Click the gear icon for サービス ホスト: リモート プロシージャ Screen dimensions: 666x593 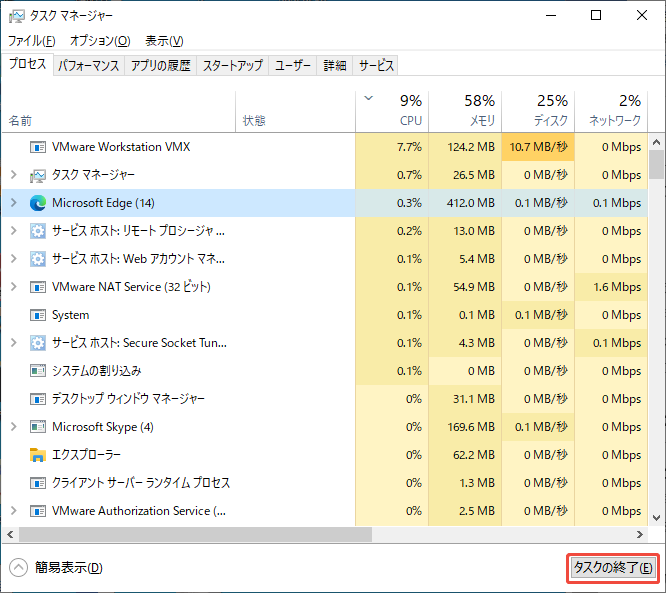tap(38, 231)
